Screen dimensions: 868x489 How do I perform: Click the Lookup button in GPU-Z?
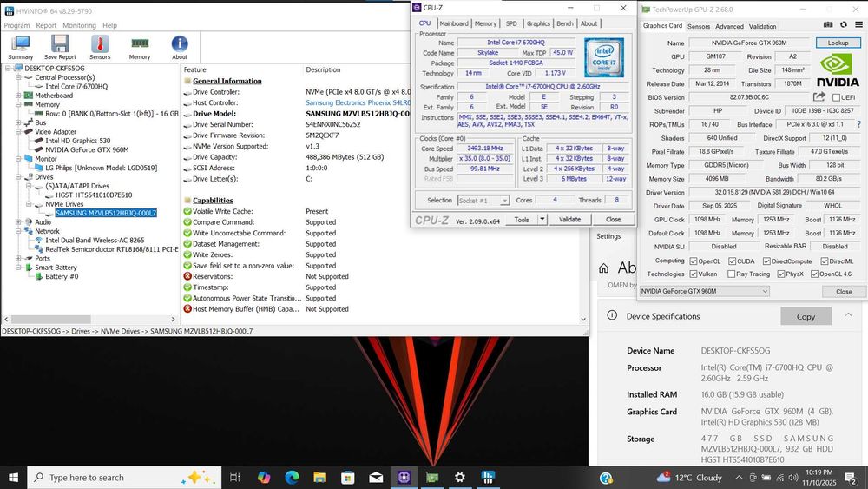[838, 43]
